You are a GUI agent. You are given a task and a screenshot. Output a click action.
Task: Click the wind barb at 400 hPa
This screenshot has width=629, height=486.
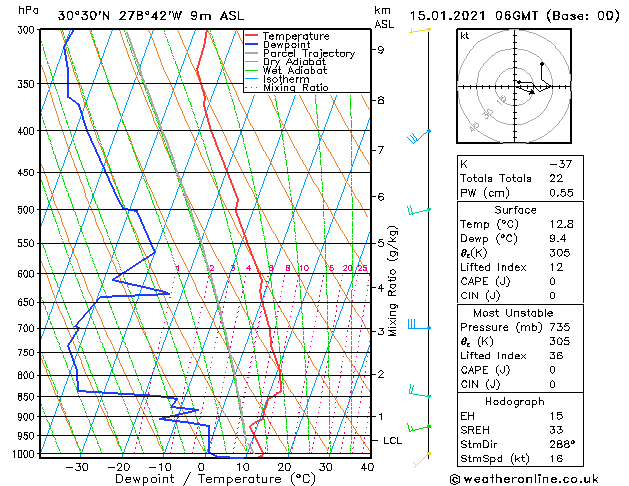click(419, 136)
